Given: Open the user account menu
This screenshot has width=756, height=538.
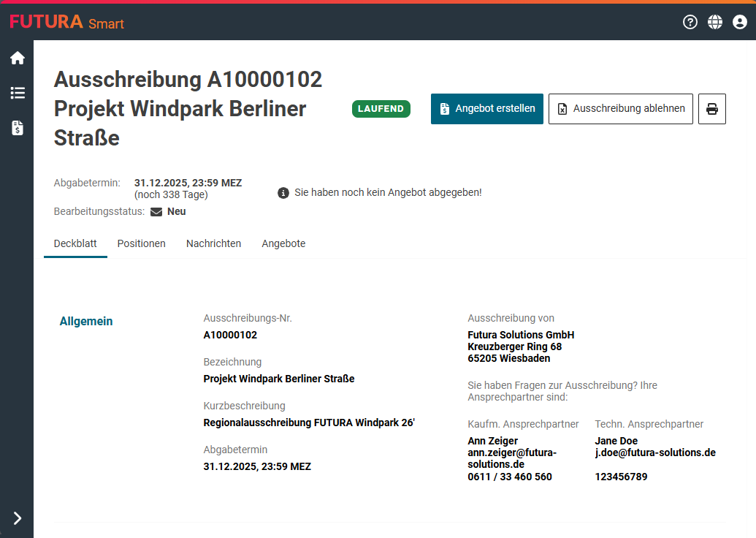Looking at the screenshot, I should [740, 22].
